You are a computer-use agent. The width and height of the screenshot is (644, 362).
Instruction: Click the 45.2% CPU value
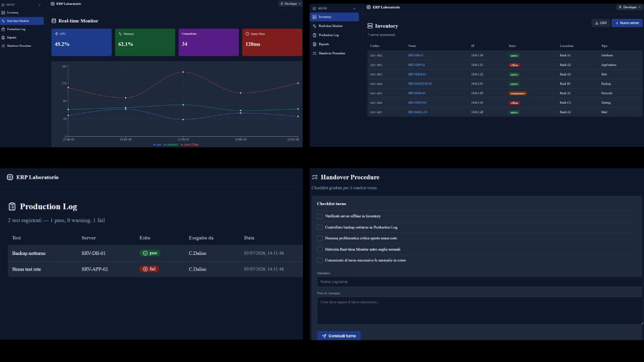point(62,44)
